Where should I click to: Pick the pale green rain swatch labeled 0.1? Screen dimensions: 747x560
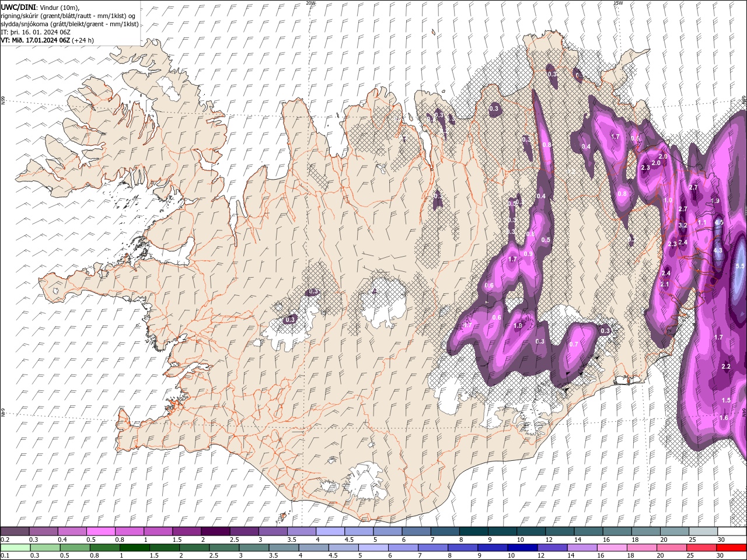[15, 548]
